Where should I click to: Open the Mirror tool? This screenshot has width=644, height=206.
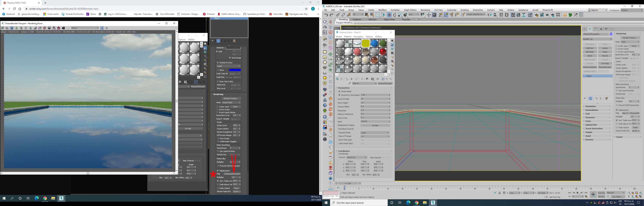tap(490, 15)
